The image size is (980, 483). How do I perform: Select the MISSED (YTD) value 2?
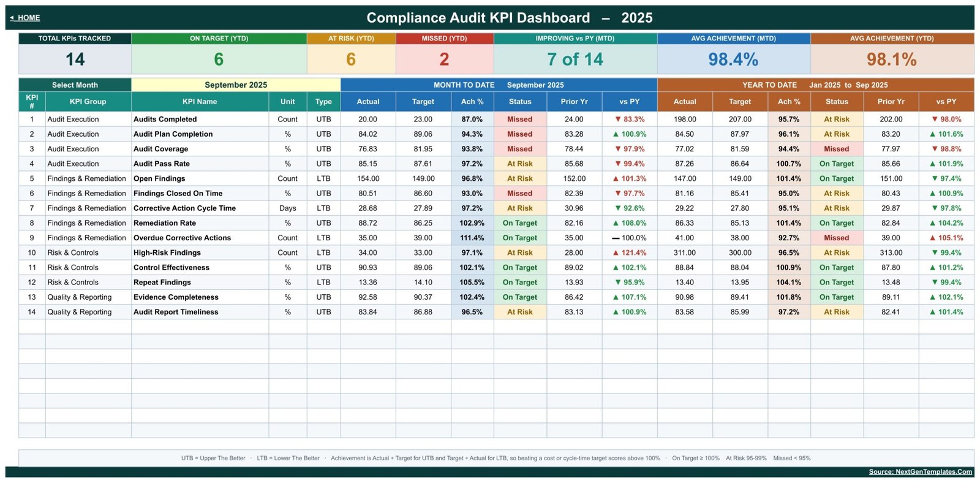444,59
